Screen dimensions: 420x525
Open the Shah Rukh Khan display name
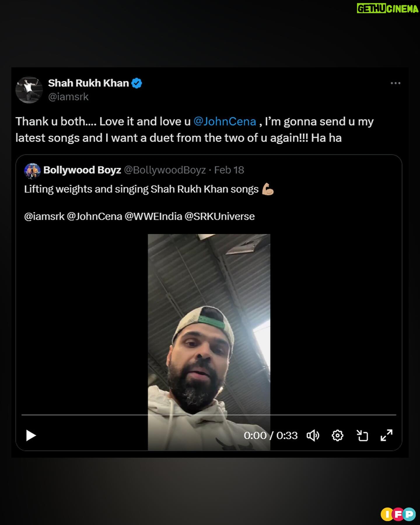click(x=88, y=83)
